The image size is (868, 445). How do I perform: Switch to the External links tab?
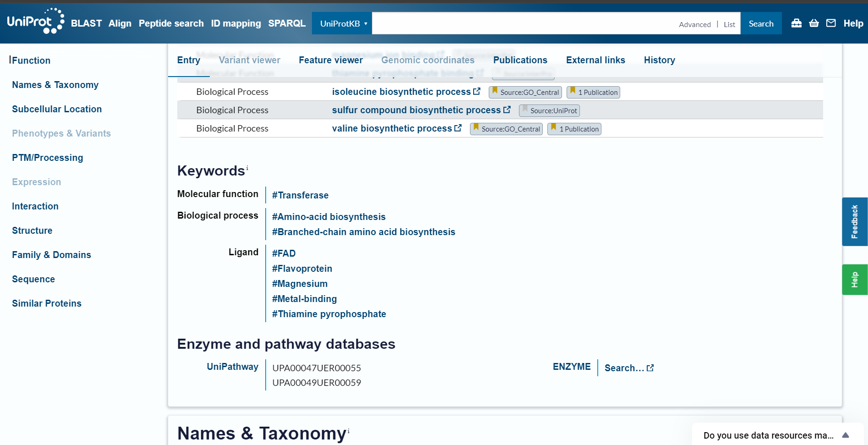[595, 60]
